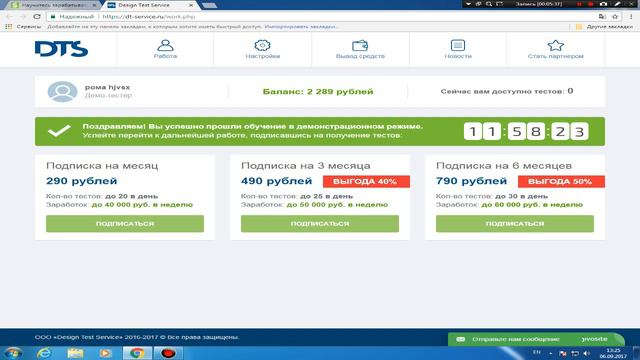
Task: Reload the page with the refresh icon
Action: click(x=37, y=17)
